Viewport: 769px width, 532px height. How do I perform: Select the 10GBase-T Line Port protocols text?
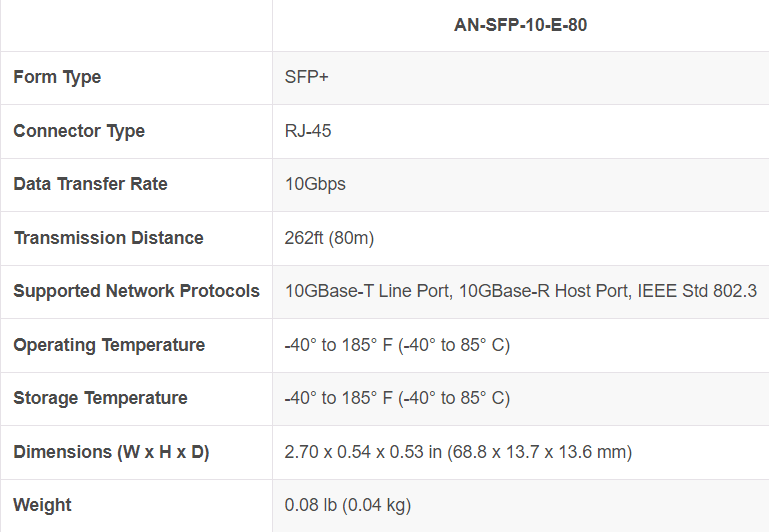click(520, 291)
